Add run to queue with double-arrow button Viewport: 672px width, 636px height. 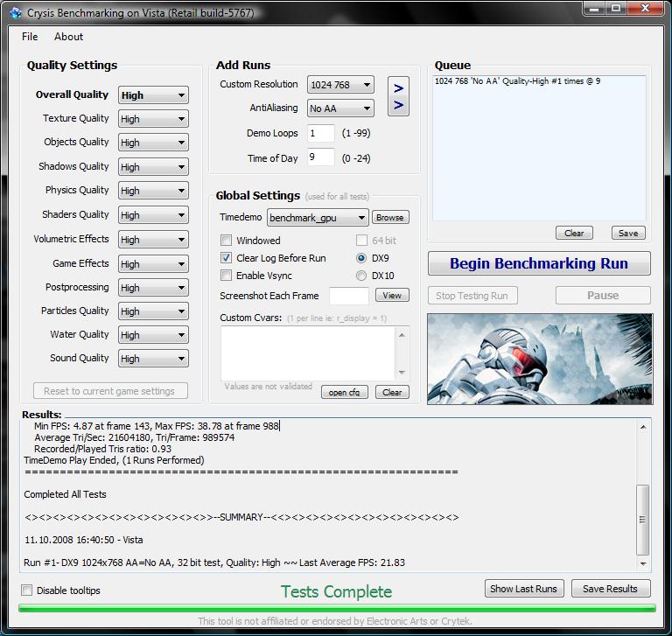pyautogui.click(x=398, y=96)
